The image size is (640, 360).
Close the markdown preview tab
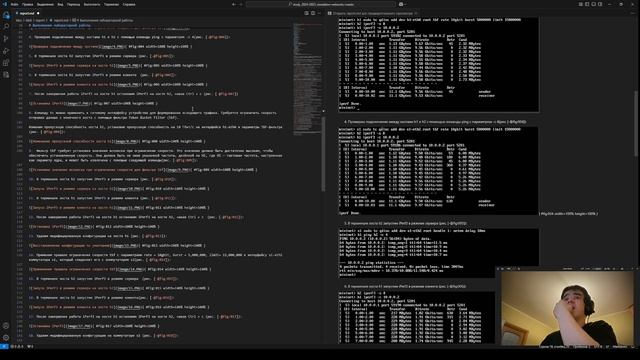[x=416, y=13]
